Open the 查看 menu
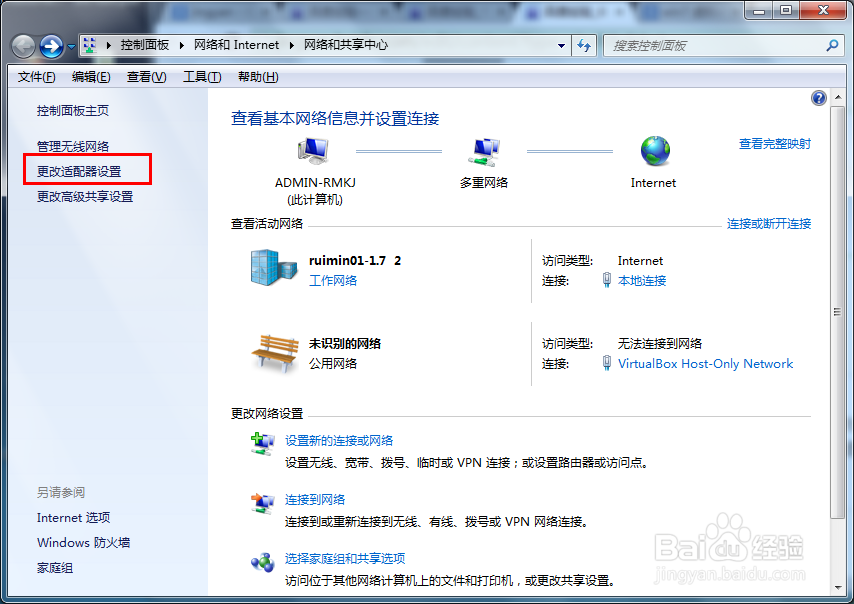Screen dimensions: 854x604 click(144, 76)
